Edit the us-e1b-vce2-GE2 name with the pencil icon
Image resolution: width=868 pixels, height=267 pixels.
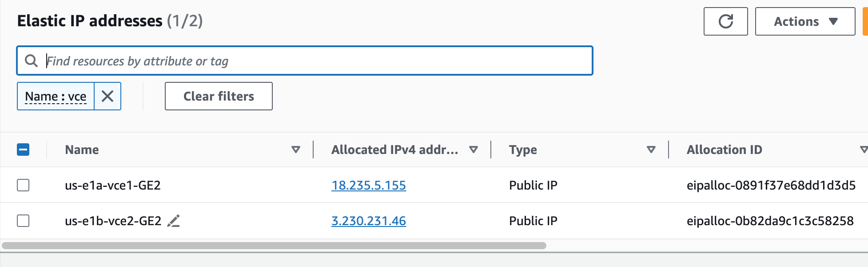pos(174,221)
